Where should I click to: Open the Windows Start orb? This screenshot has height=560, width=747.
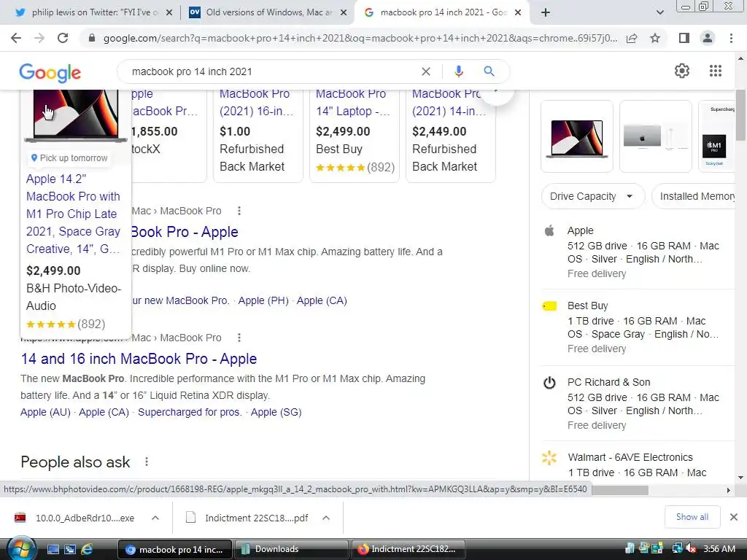tap(21, 548)
